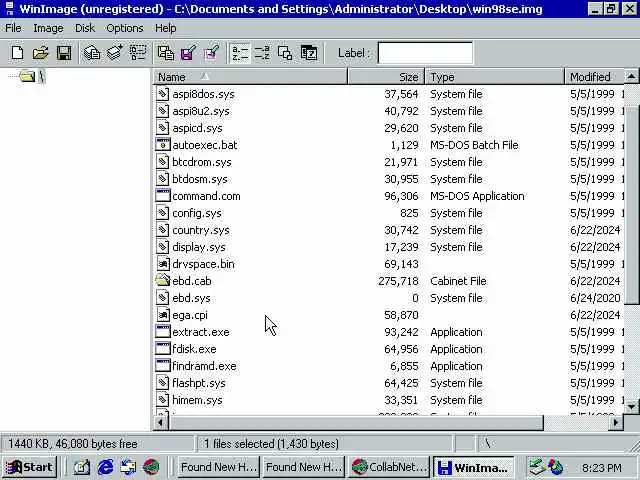Select the config.sys file
This screenshot has height=480, width=640.
coord(197,213)
